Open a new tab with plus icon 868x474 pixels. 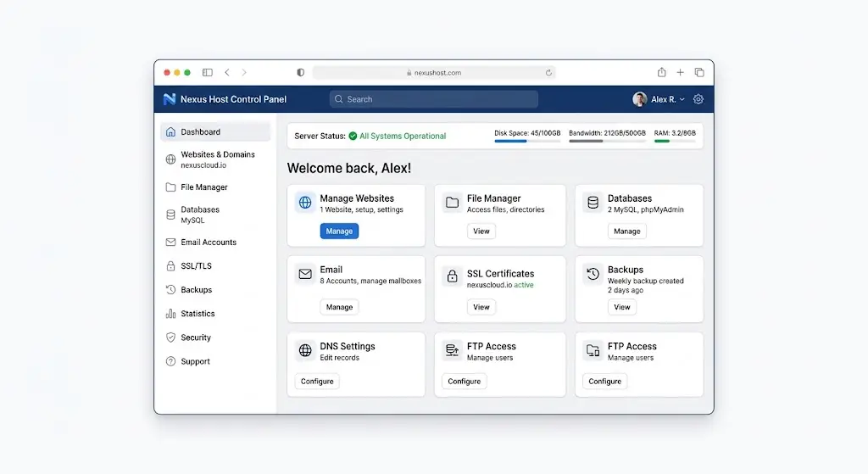(681, 73)
